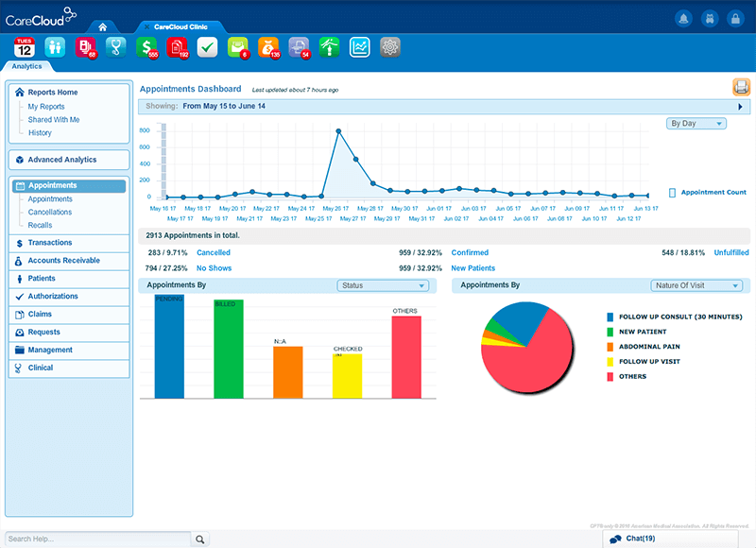This screenshot has height=548, width=756.
Task: Open the Transactions section
Action: pyautogui.click(x=69, y=243)
